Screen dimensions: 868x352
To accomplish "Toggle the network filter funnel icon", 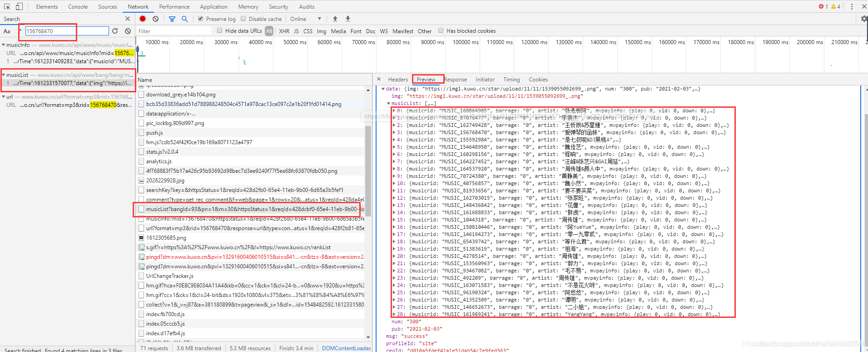I will [172, 19].
